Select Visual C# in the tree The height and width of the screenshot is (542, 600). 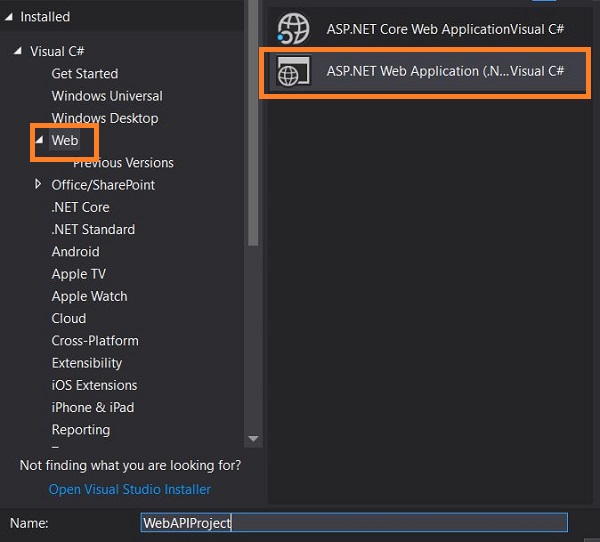(x=57, y=51)
